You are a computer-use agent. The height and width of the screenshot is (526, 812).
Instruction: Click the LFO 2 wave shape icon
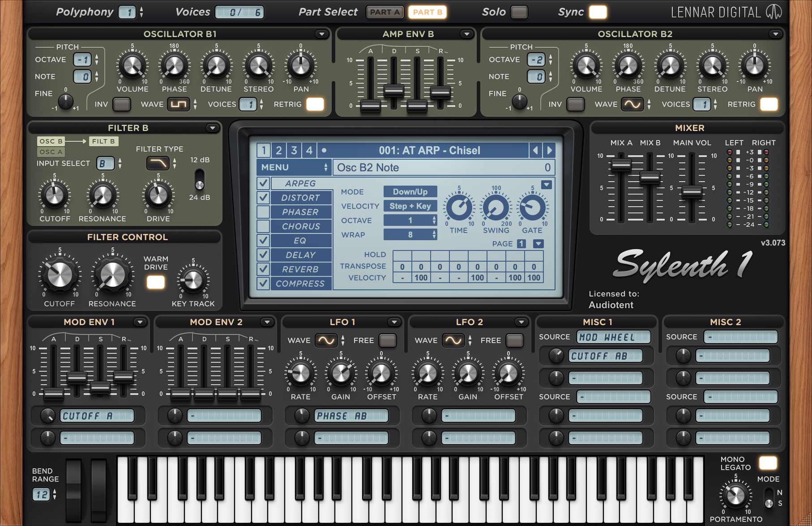pyautogui.click(x=453, y=341)
